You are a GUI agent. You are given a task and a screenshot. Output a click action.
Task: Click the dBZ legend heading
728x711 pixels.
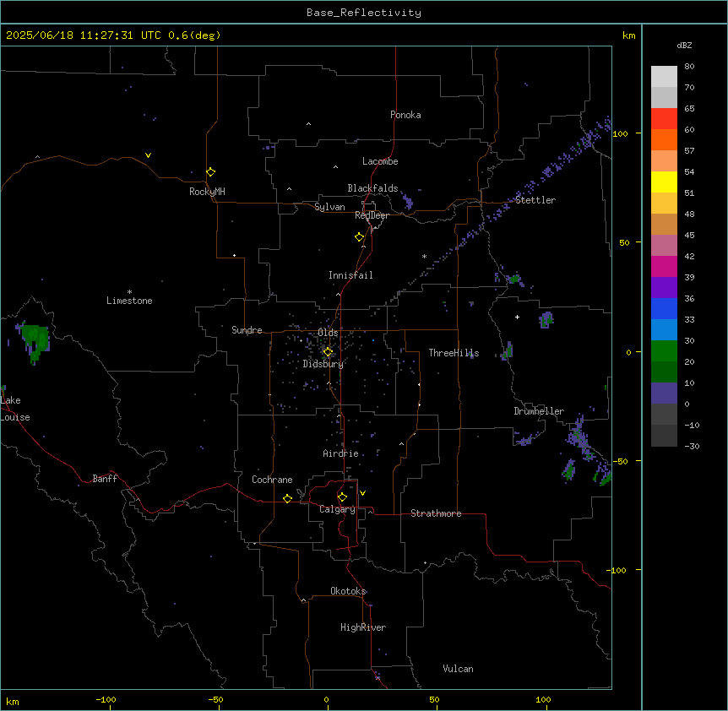point(684,46)
